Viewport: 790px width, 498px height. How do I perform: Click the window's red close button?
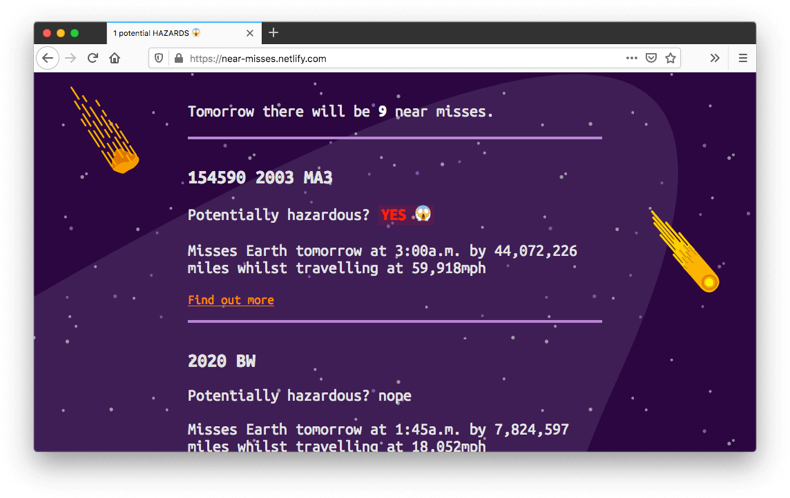(47, 33)
